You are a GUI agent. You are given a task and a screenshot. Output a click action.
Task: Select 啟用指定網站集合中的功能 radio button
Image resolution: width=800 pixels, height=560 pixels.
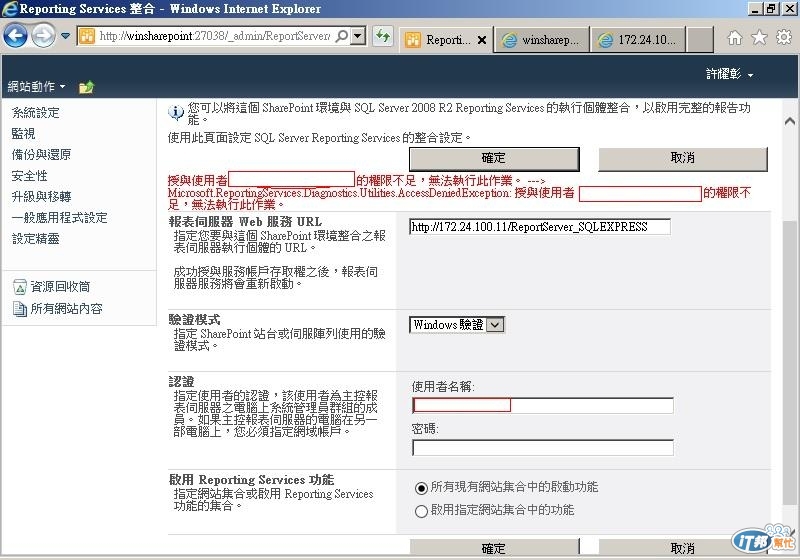tap(421, 511)
